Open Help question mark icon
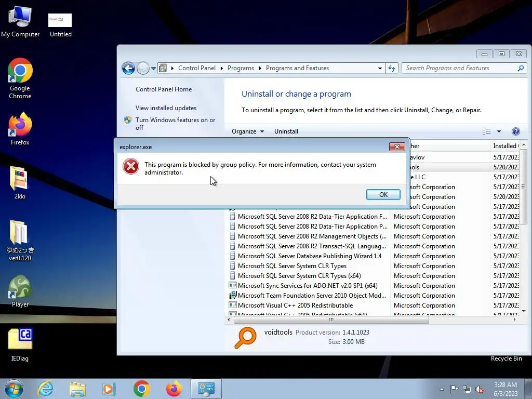Image resolution: width=532 pixels, height=399 pixels. click(x=515, y=131)
